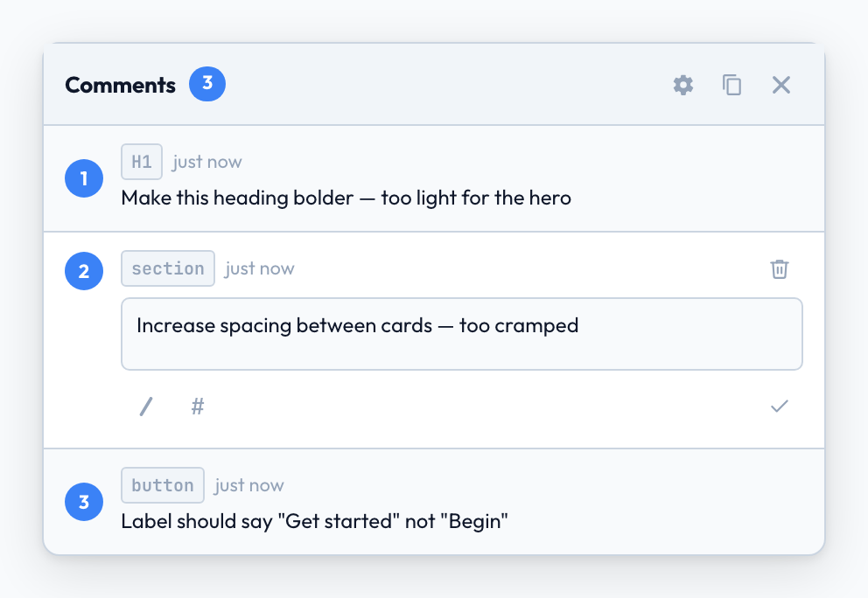Select the comment about making the heading bolder

pyautogui.click(x=346, y=198)
